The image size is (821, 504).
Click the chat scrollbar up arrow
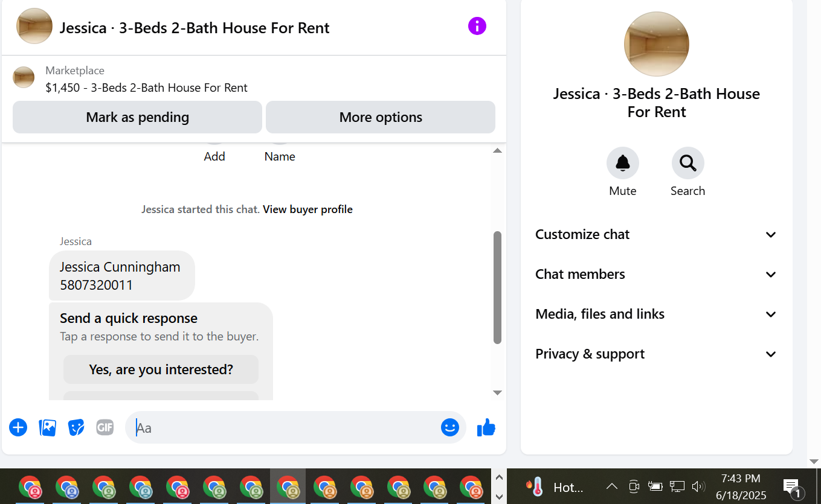tap(497, 150)
